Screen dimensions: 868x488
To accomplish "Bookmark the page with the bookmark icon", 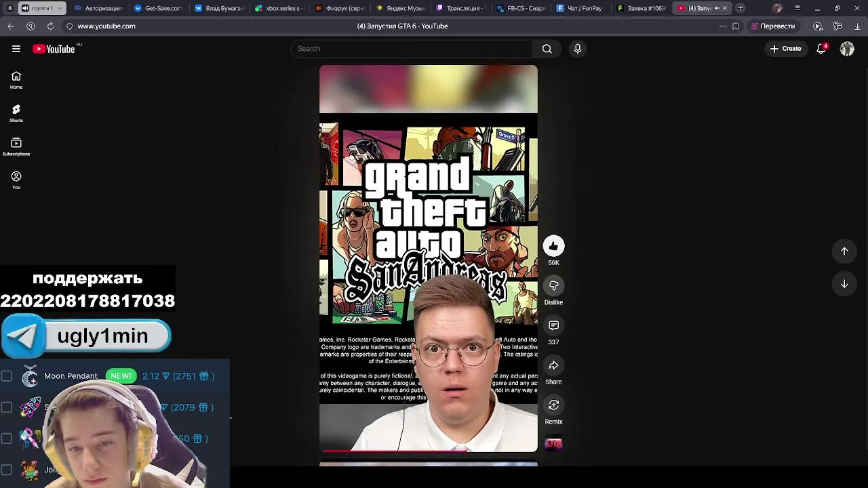I will pyautogui.click(x=736, y=26).
